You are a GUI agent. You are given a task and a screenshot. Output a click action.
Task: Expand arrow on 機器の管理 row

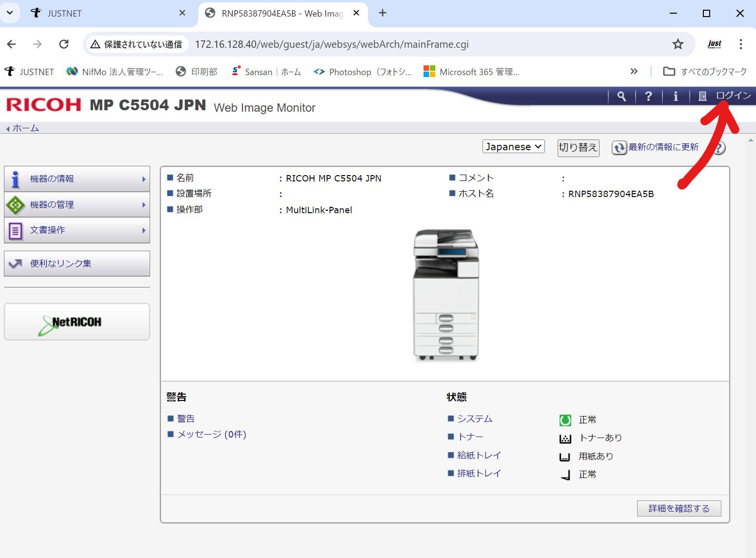coord(144,205)
